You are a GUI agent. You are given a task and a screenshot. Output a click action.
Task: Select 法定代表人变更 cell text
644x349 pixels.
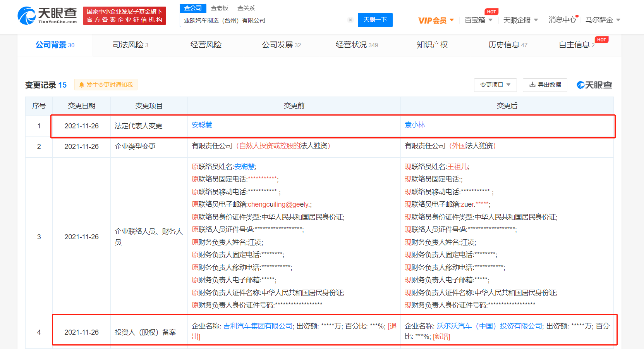point(138,126)
